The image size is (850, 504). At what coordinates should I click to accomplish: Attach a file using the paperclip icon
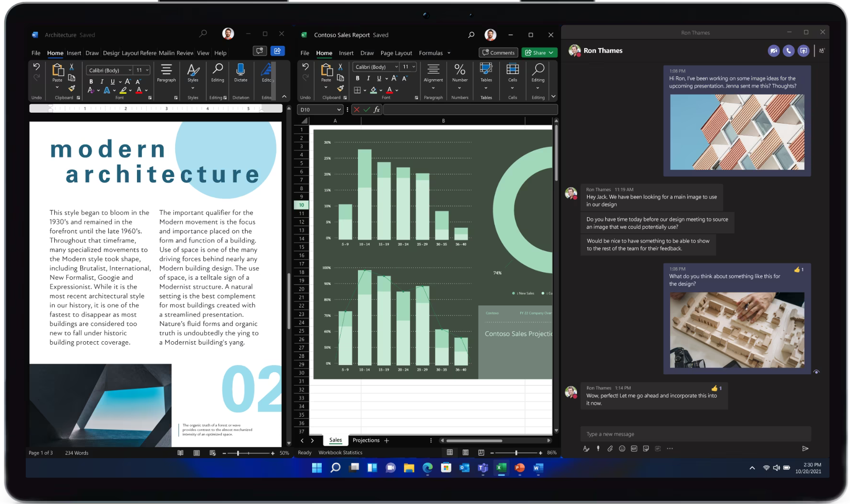[x=610, y=448]
